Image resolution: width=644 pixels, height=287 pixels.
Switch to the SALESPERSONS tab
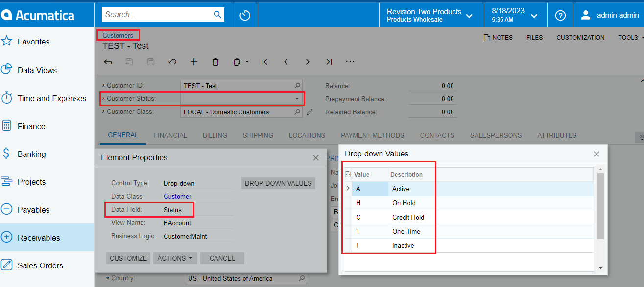[x=496, y=135]
